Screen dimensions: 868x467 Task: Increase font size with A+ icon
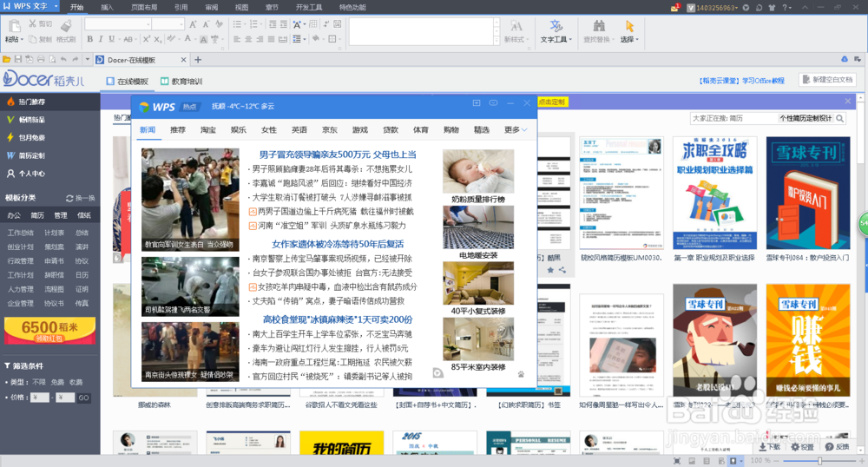[194, 24]
